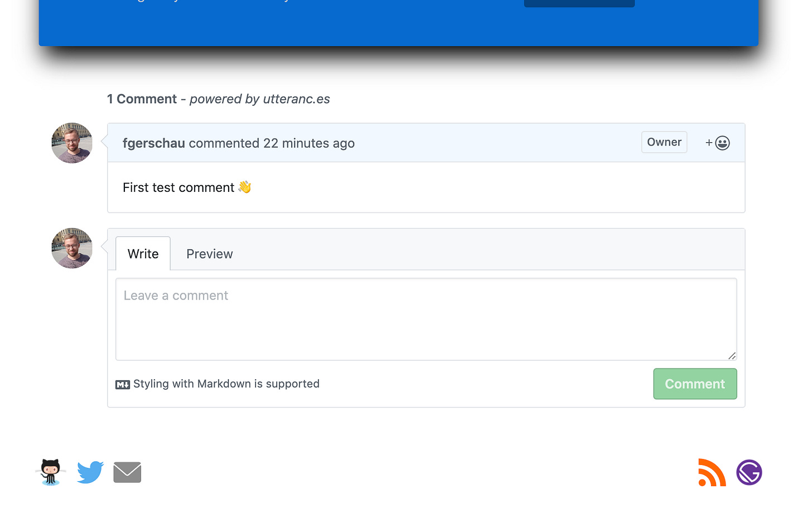812x513 pixels.
Task: Focus the 'Leave a comment' text area
Action: [x=426, y=319]
